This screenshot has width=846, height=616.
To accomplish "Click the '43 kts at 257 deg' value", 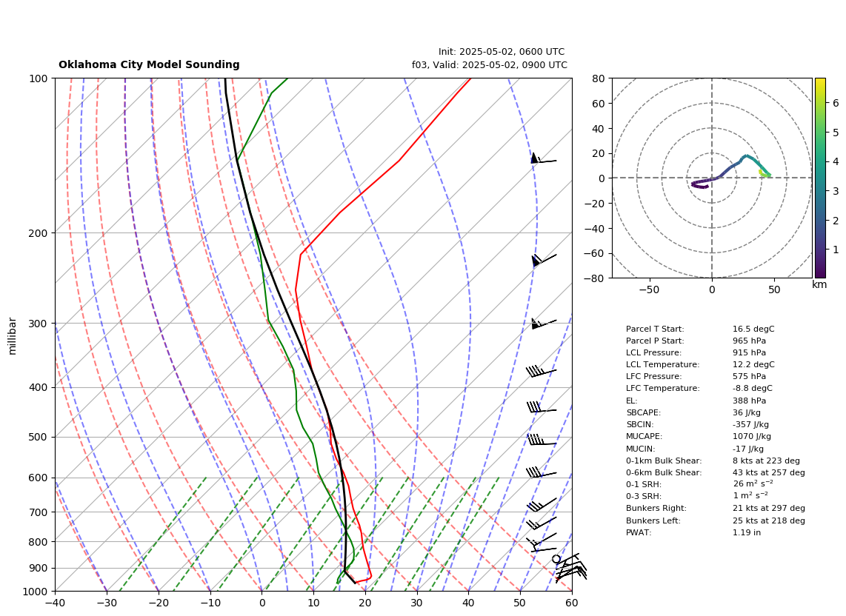I will click(x=769, y=472).
